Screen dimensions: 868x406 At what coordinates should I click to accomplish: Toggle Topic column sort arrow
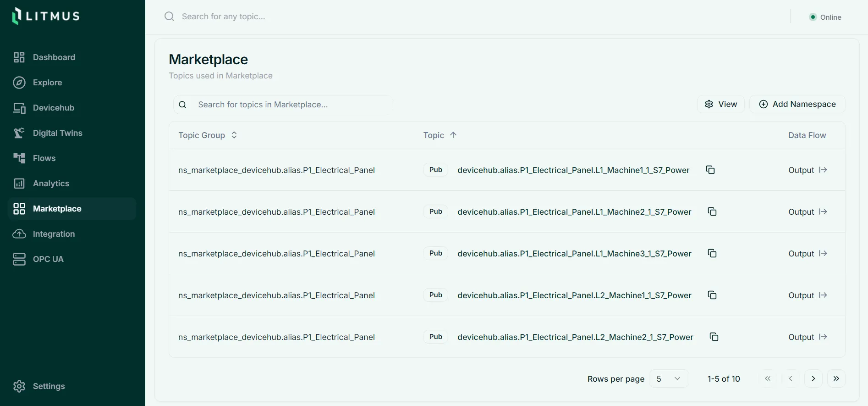coord(453,135)
